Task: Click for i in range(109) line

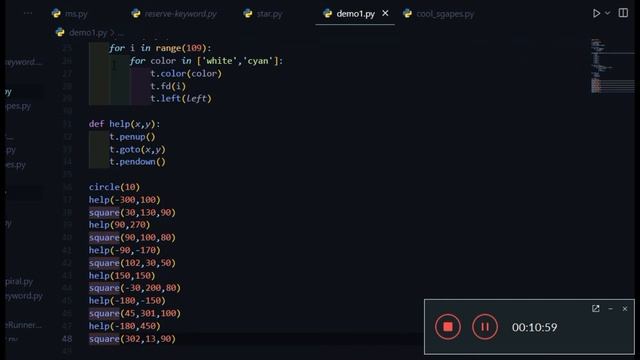Action: click(160, 48)
